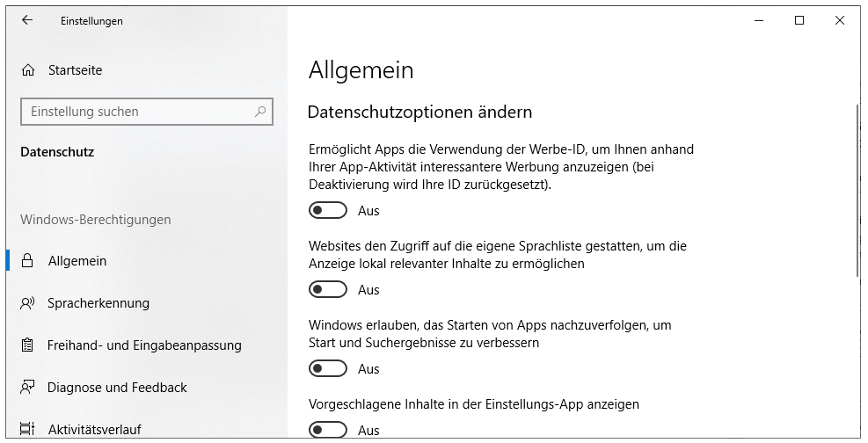
Task: Open the Aktivitätsverlauf page
Action: [97, 429]
